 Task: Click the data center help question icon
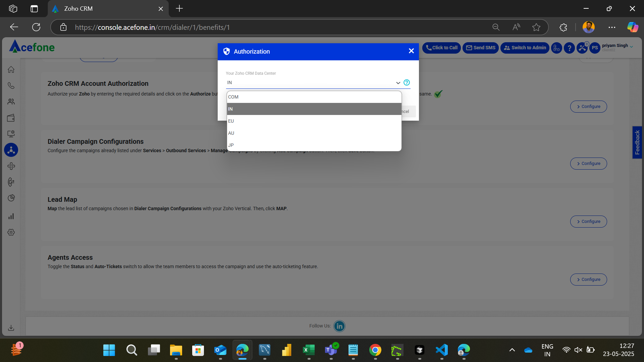coord(407,82)
